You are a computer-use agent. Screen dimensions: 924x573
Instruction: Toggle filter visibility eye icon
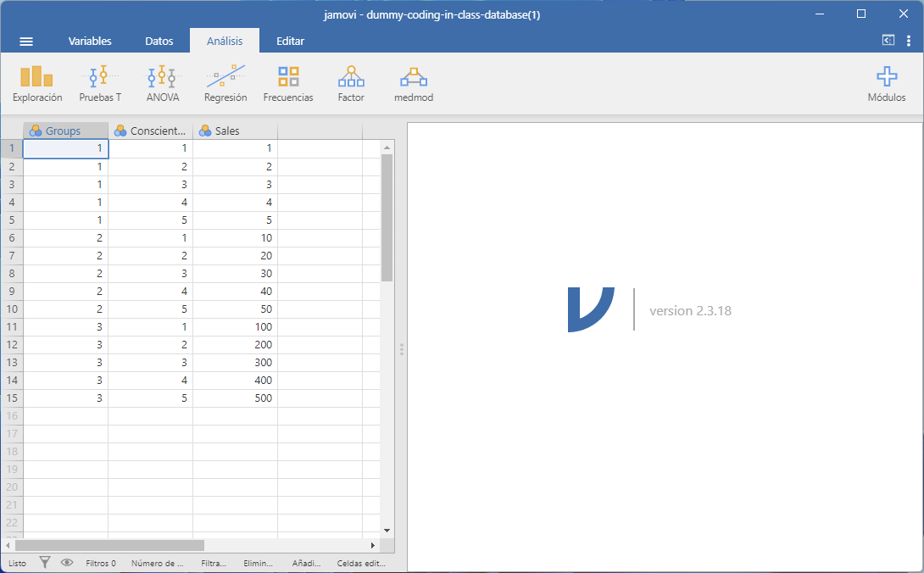(67, 562)
